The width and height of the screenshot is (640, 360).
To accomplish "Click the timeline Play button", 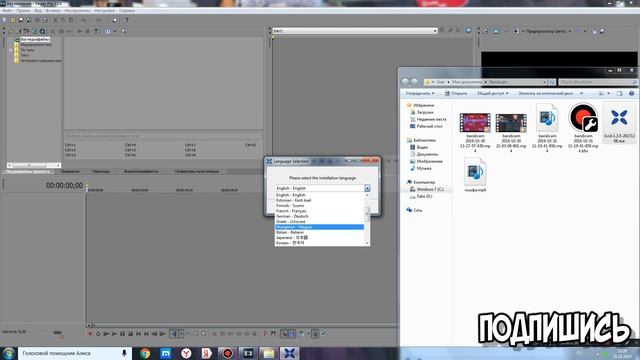I will pos(114,334).
